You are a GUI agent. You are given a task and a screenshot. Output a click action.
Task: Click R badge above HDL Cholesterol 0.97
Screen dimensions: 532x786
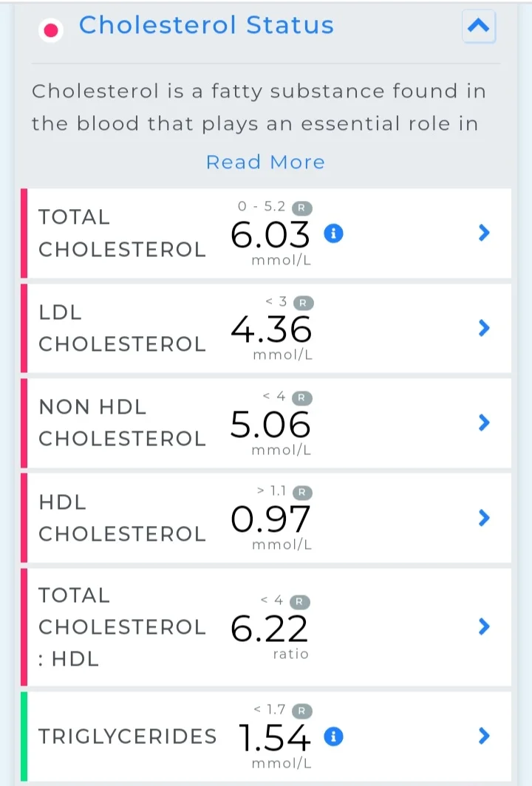pos(302,493)
